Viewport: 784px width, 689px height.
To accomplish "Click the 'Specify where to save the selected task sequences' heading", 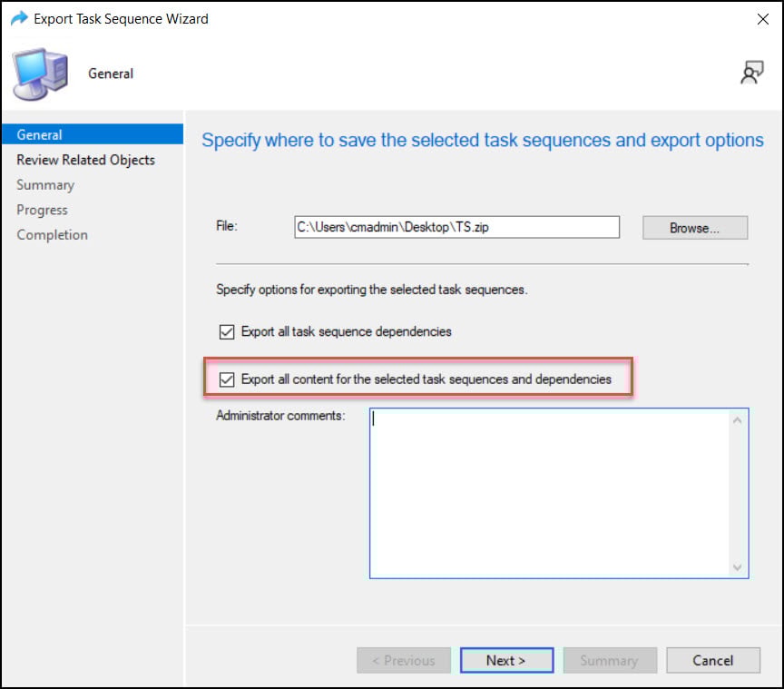I will (482, 140).
